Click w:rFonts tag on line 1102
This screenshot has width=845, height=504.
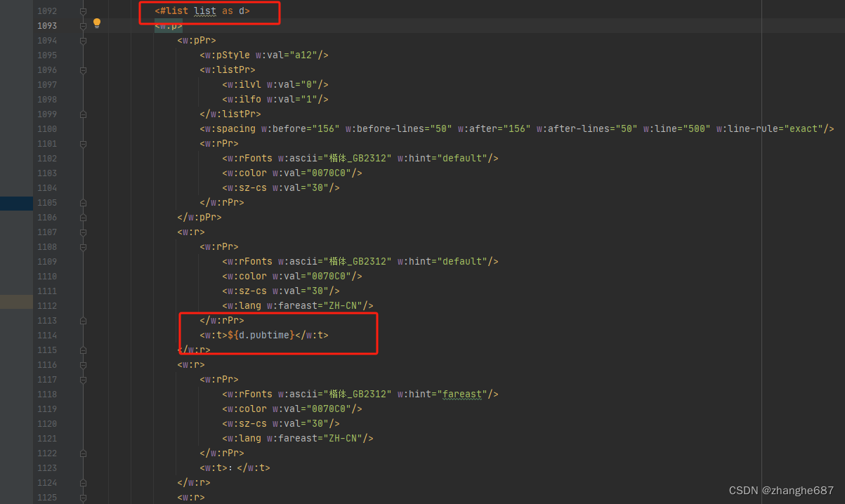click(360, 159)
